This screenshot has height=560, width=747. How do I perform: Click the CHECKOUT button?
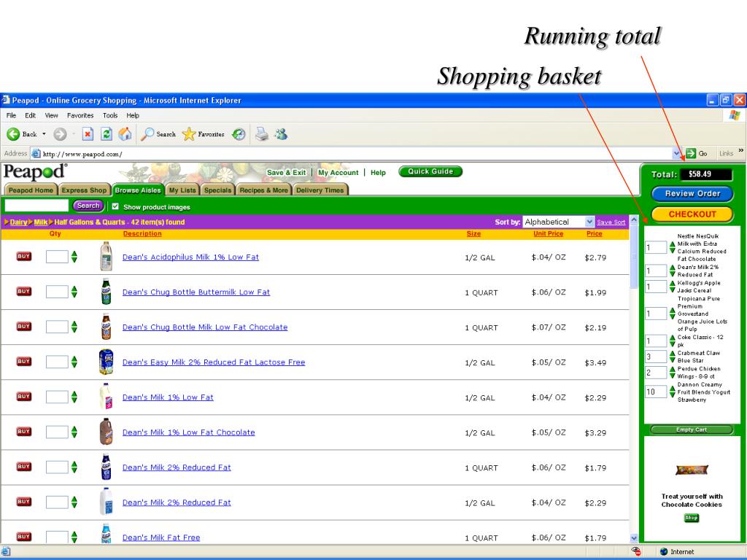click(x=692, y=214)
